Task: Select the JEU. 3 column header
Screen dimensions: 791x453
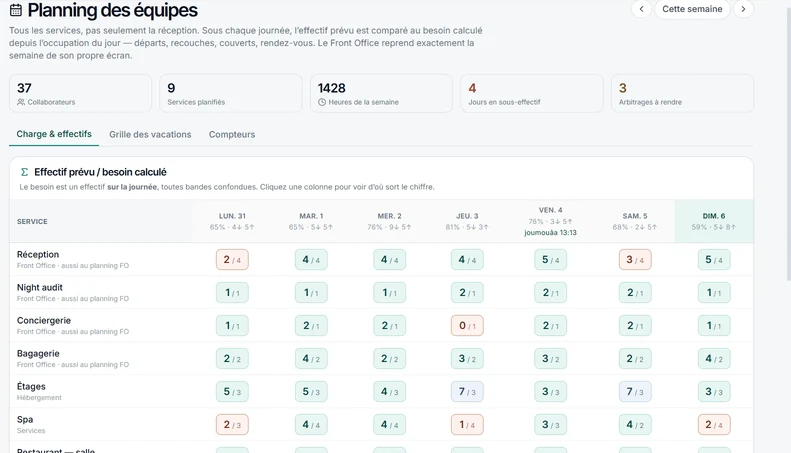Action: click(467, 221)
